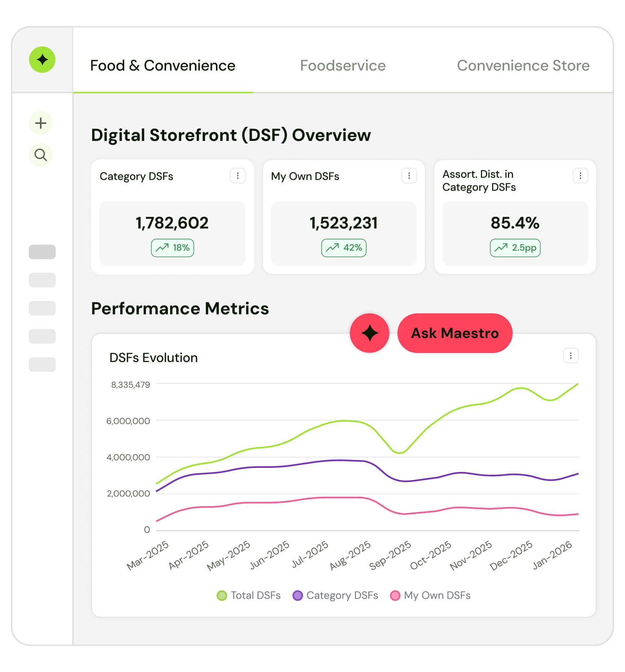This screenshot has height=672, width=625.
Task: Click the Sep-2025 axis label
Action: click(x=390, y=556)
